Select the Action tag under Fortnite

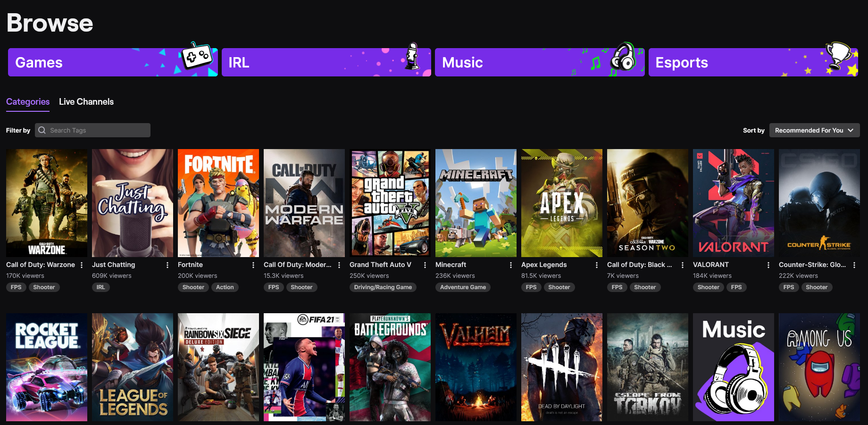point(225,287)
